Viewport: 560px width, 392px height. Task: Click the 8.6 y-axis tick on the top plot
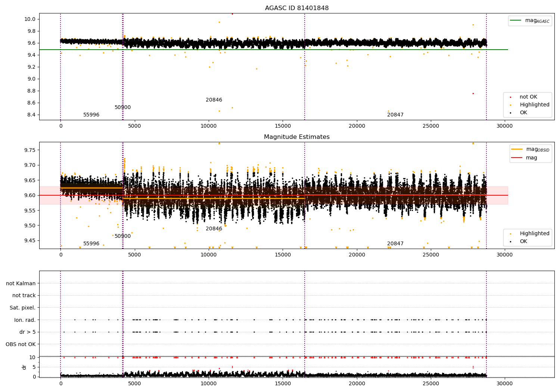click(x=32, y=103)
